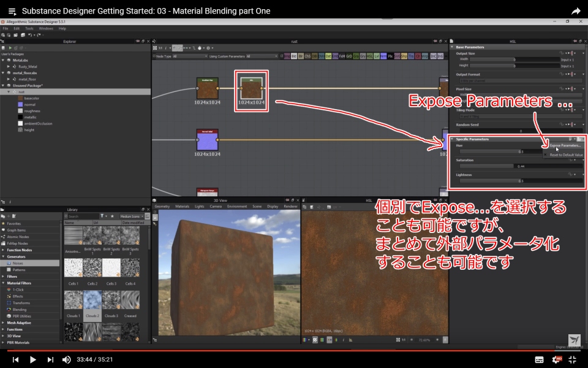Screen dimensions: 588x368
Task: Click the Redo arrow in toolbar
Action: (38, 35)
